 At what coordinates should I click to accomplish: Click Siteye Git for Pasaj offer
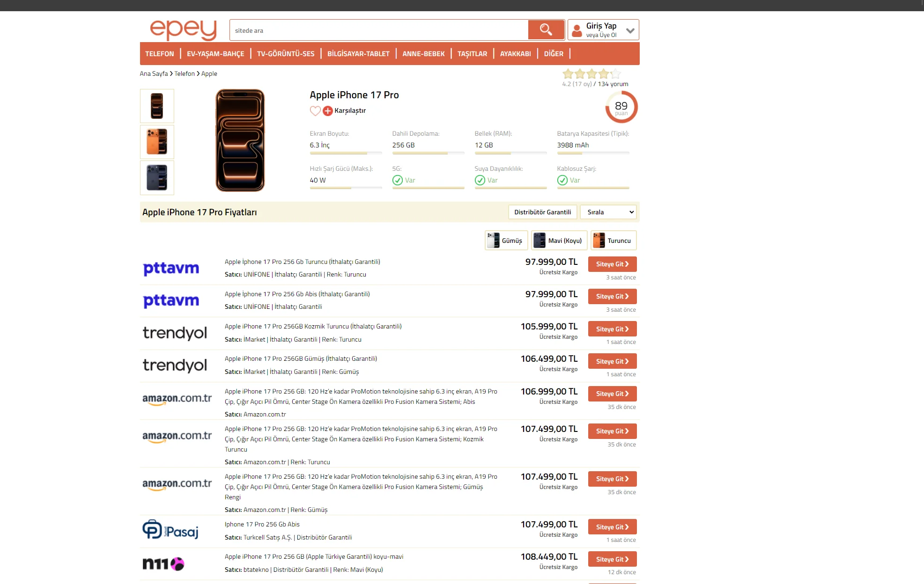[613, 527]
